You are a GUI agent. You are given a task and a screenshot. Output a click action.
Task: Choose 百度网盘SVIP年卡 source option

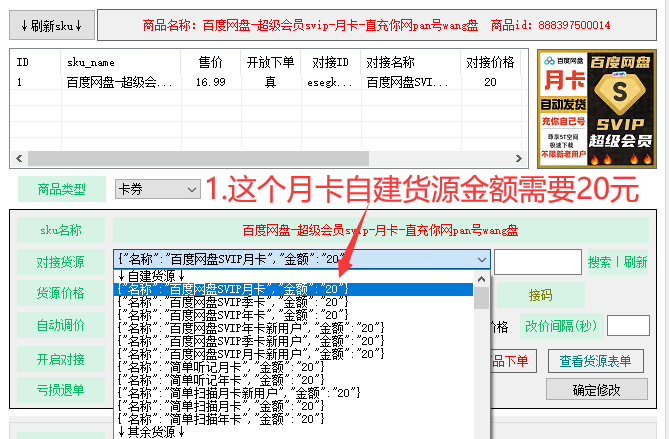click(294, 315)
